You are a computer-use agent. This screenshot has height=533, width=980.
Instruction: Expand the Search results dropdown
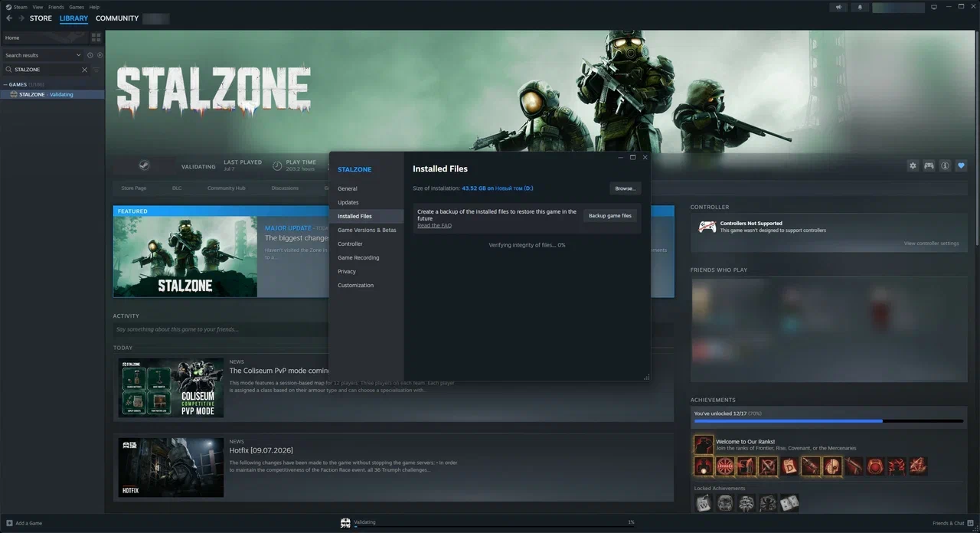(x=42, y=55)
